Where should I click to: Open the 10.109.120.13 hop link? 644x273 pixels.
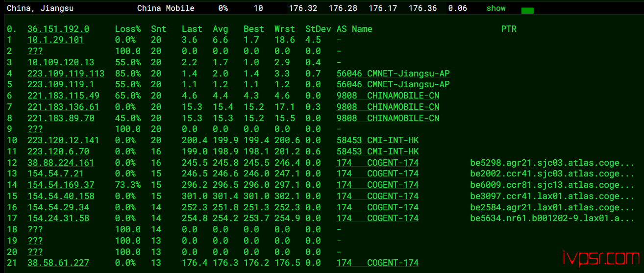[x=61, y=62]
